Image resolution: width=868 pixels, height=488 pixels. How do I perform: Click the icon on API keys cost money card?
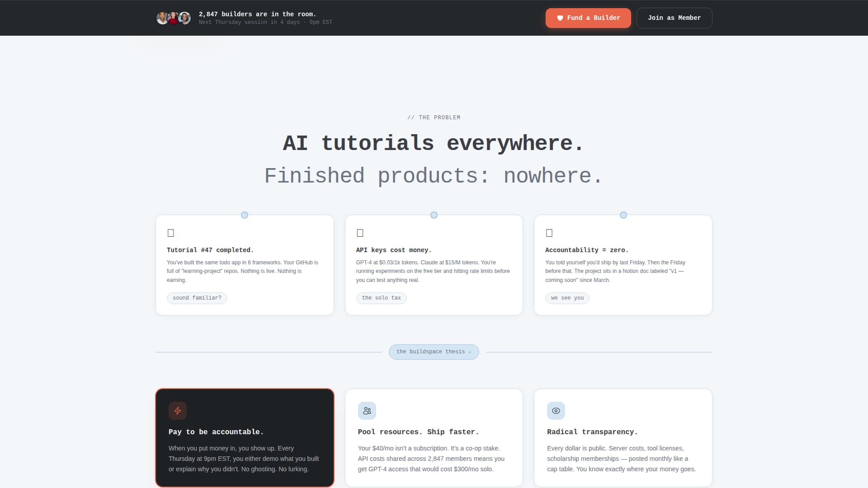click(x=360, y=233)
